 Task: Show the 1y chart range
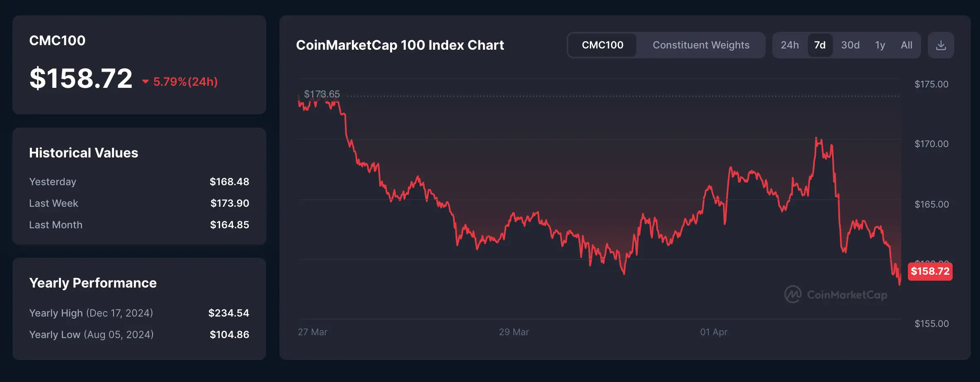(x=880, y=45)
